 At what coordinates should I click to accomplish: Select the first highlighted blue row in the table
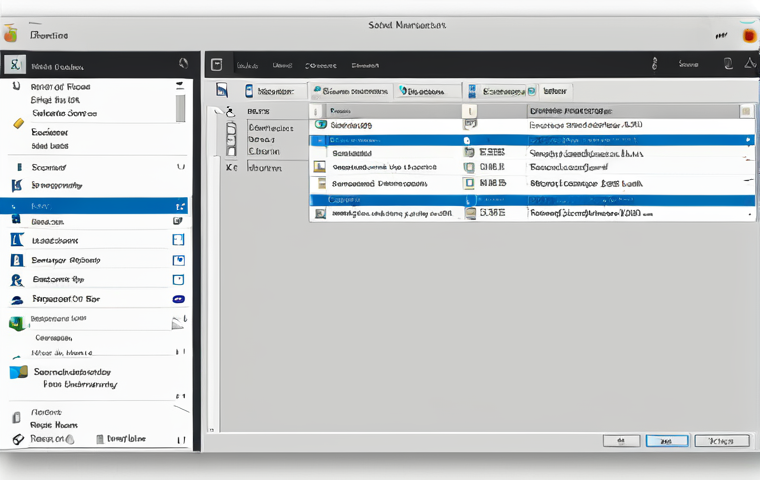[532, 141]
